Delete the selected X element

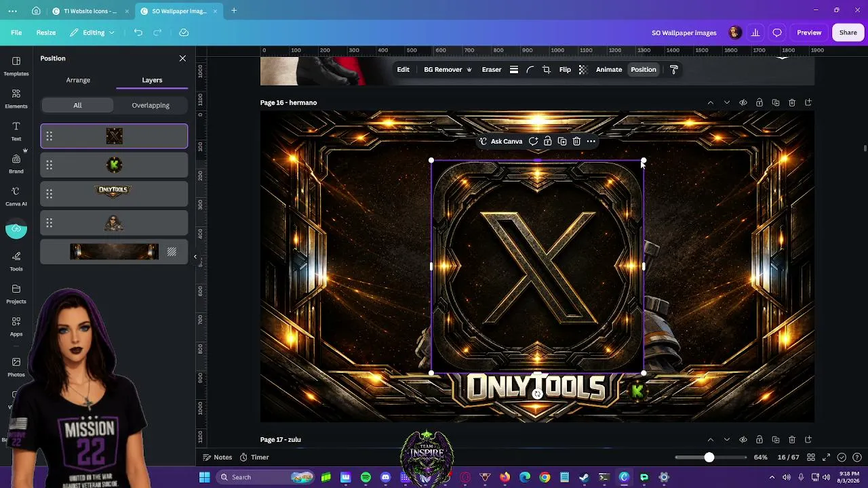[576, 142]
